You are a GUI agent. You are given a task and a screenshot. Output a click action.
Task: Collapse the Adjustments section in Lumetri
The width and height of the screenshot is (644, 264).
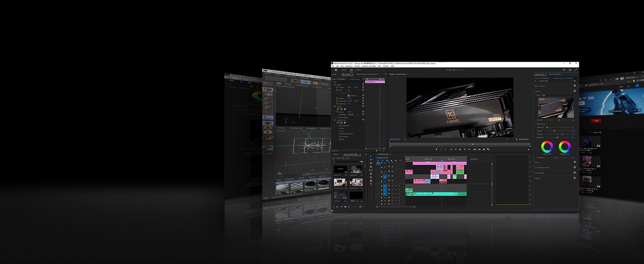(535, 124)
